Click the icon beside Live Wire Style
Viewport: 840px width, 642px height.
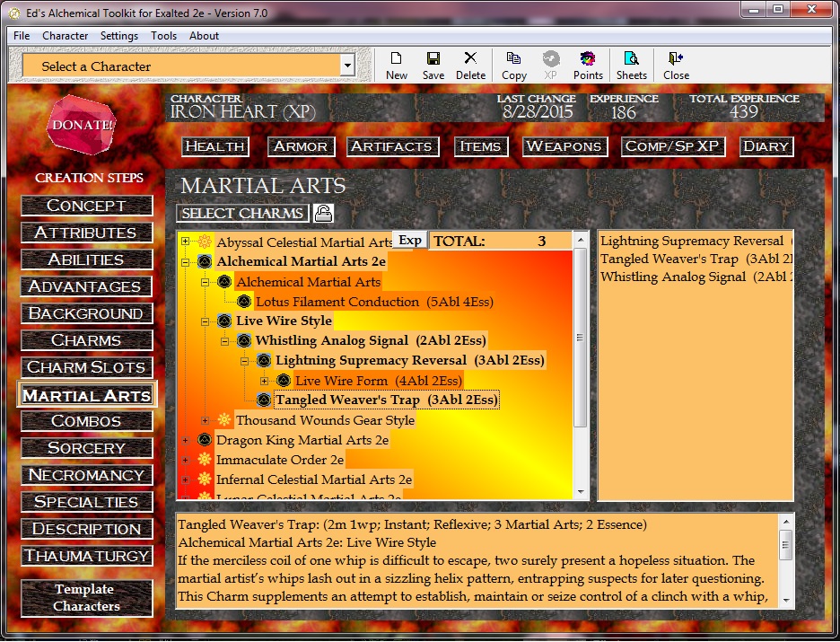coord(224,321)
